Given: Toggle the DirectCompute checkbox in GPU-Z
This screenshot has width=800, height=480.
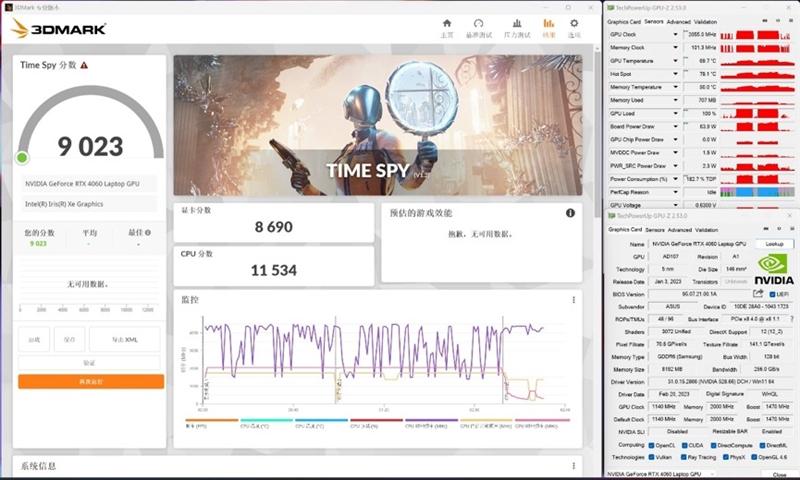Looking at the screenshot, I should (713, 445).
